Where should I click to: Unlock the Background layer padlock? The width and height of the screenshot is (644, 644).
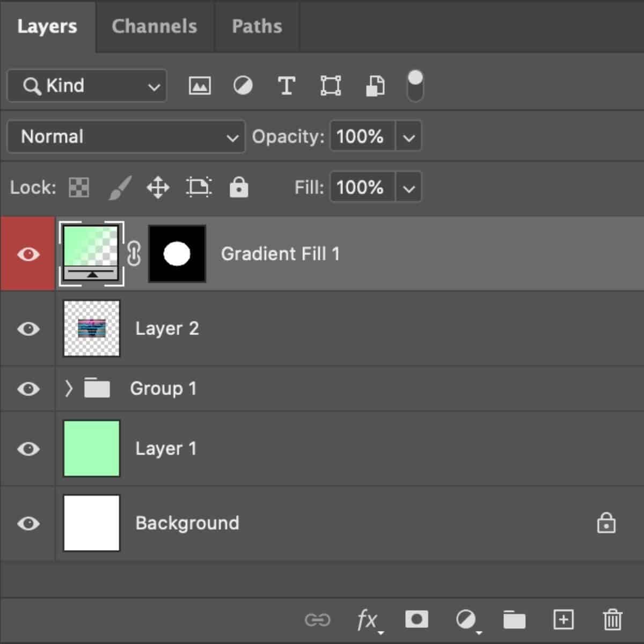pyautogui.click(x=606, y=523)
